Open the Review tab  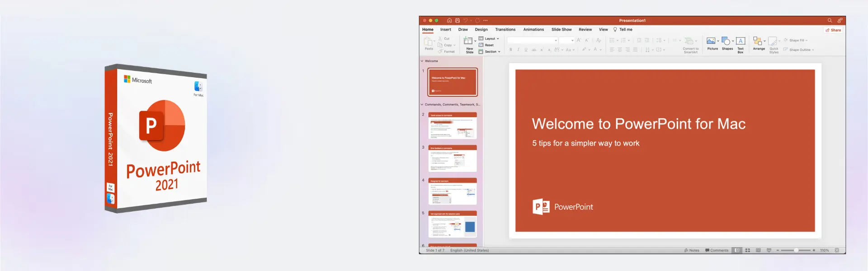tap(585, 29)
